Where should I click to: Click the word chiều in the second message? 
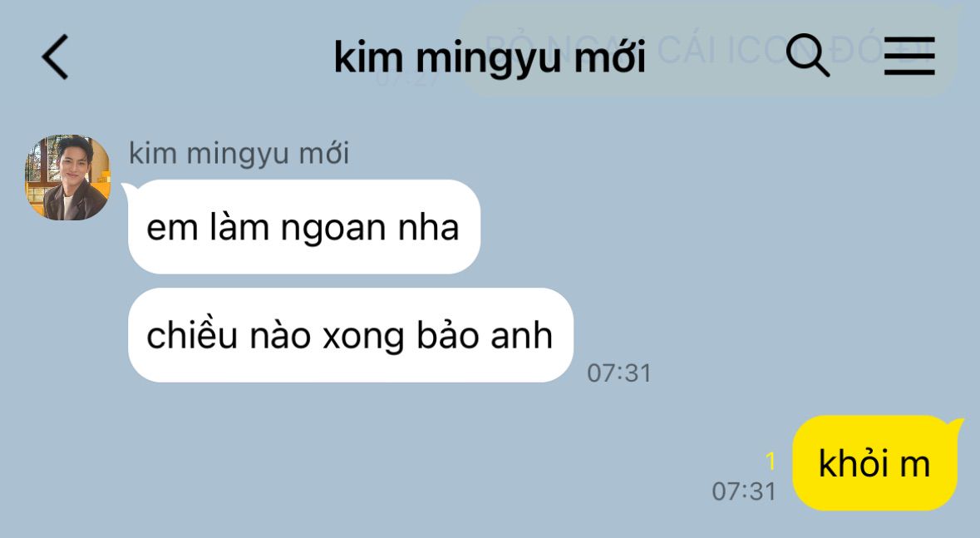click(191, 334)
